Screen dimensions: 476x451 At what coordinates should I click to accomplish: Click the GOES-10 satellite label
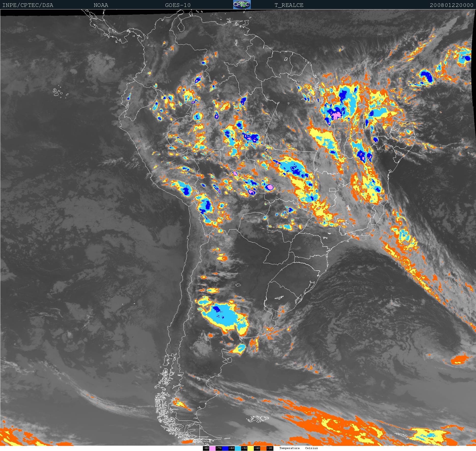(x=178, y=5)
